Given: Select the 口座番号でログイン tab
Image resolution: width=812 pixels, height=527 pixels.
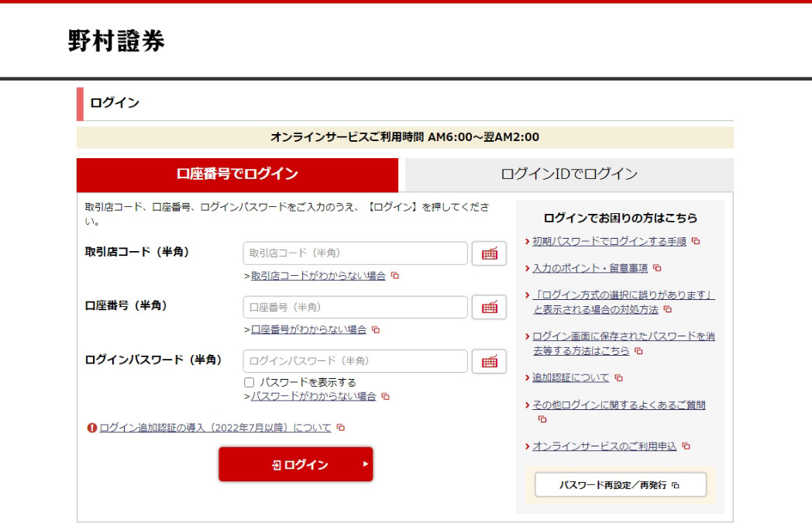Looking at the screenshot, I should [237, 174].
